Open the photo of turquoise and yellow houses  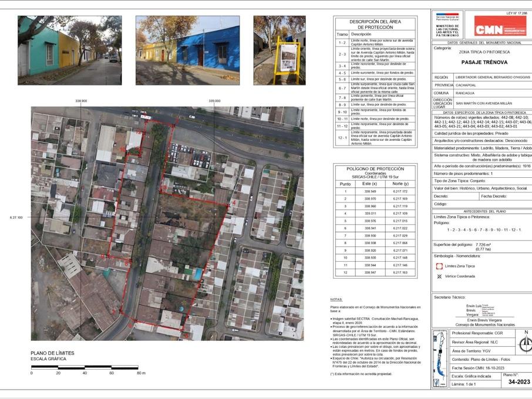[69, 50]
